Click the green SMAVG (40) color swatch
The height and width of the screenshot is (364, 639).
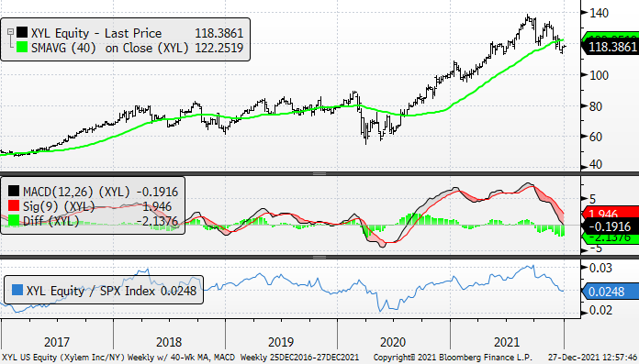click(x=22, y=48)
